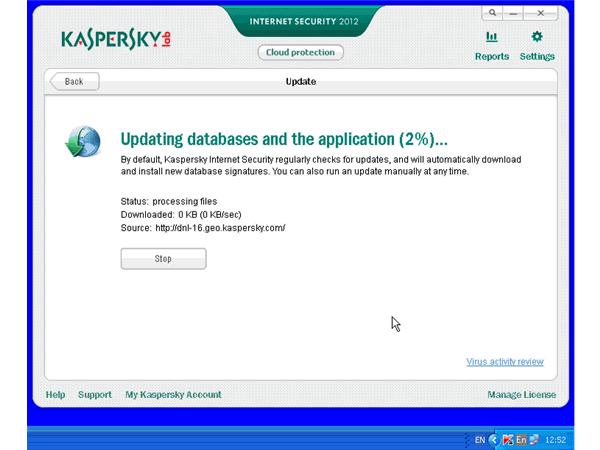Click the network connection tray icon
This screenshot has height=450, width=600.
(x=534, y=440)
